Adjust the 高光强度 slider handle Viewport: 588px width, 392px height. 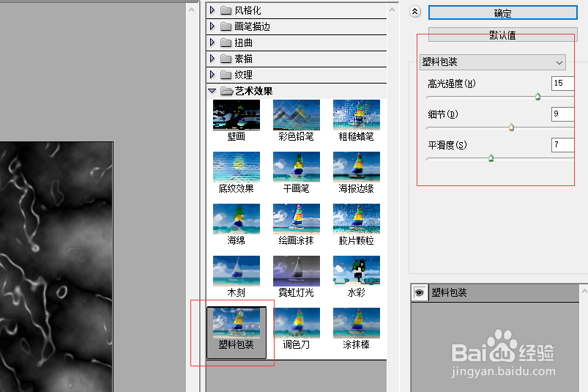click(537, 97)
